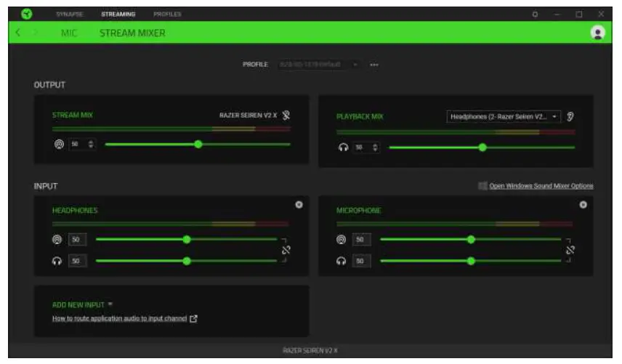Adjust Microphone playback volume slider
This screenshot has width=622, height=364.
[x=470, y=261]
